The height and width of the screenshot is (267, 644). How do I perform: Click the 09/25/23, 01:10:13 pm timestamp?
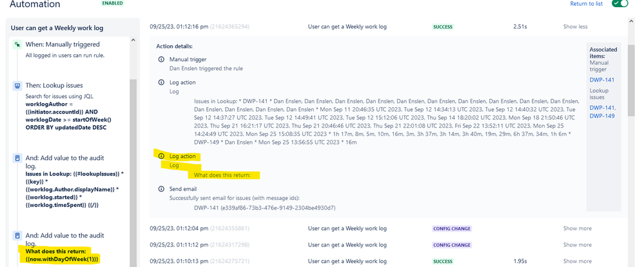click(179, 261)
